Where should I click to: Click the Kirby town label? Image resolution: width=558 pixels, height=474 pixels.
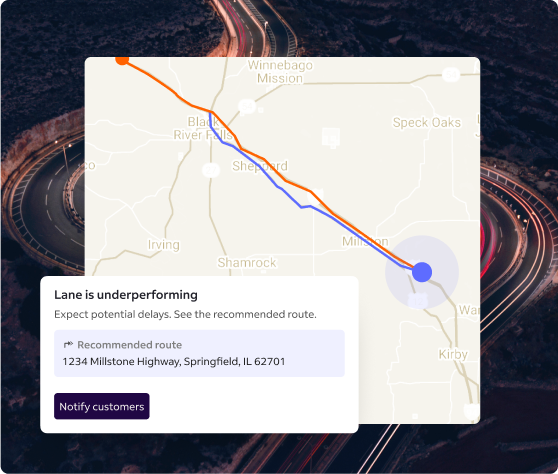pyautogui.click(x=453, y=354)
